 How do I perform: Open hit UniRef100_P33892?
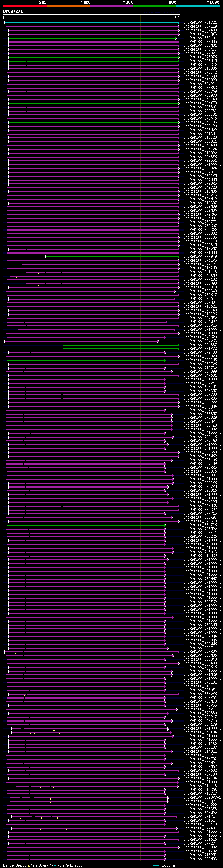click(200, 429)
